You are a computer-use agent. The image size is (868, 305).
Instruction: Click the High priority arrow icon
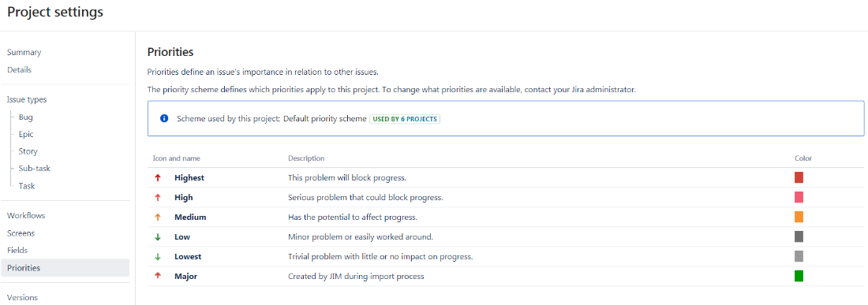[x=158, y=197]
